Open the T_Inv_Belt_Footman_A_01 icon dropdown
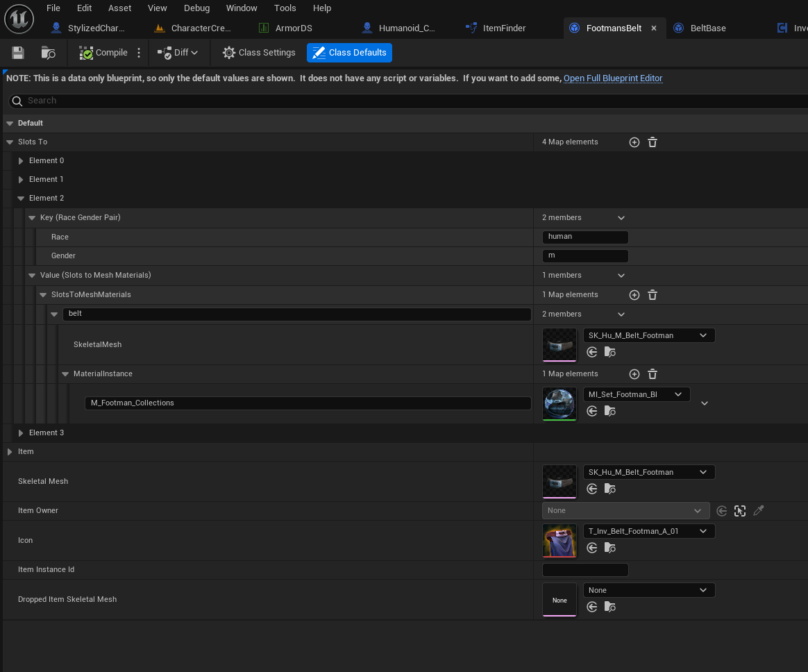808x672 pixels. (x=649, y=531)
